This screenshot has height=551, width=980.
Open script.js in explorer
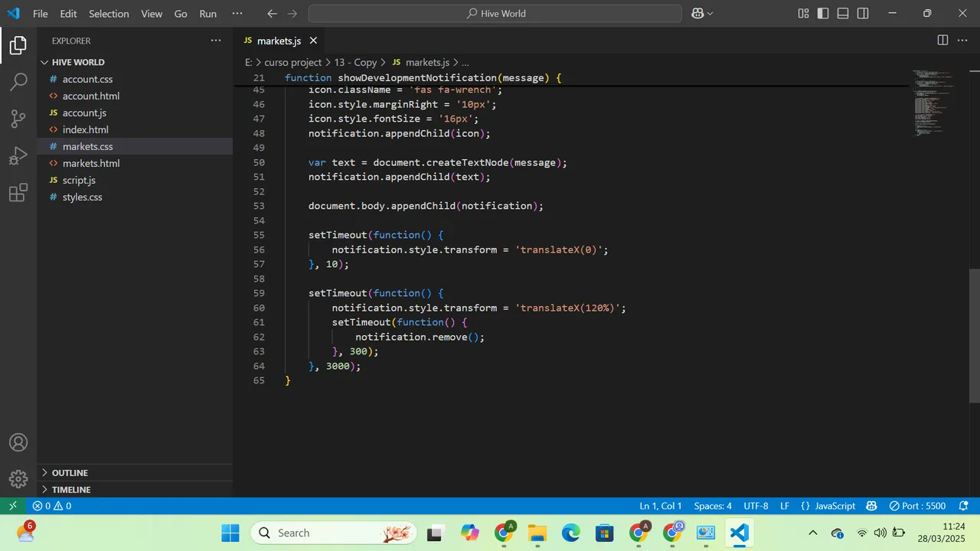[x=135, y=180]
